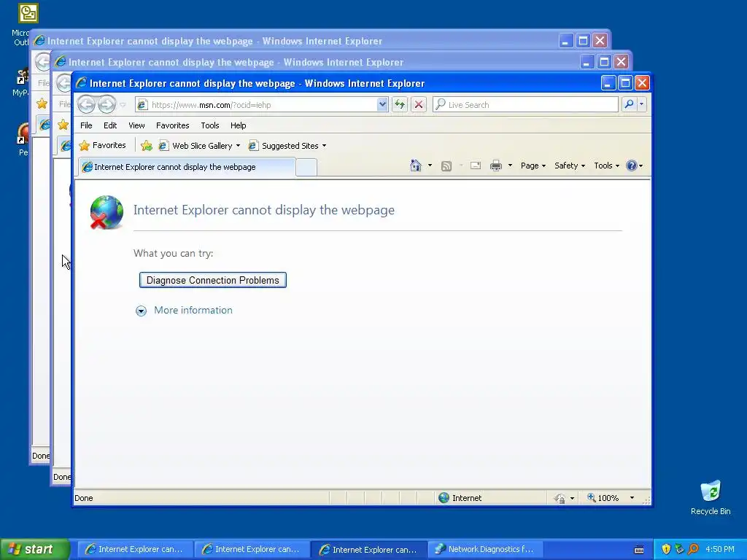Click the RSS Feeds icon
747x560 pixels.
coord(446,166)
